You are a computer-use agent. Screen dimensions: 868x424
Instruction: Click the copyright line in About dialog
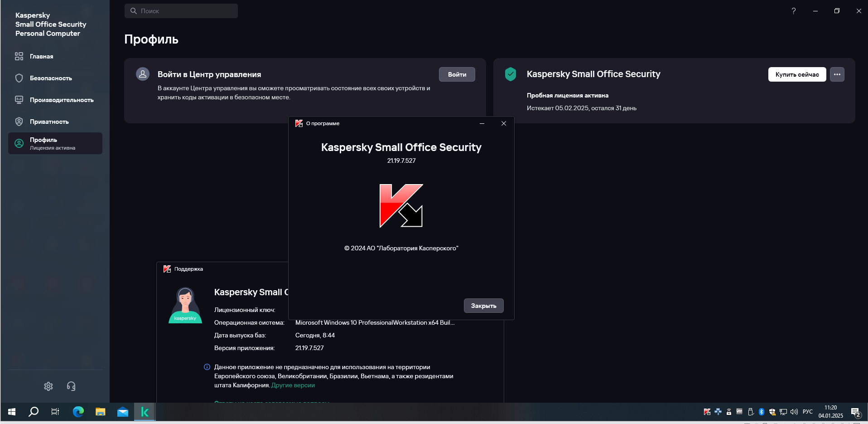(x=401, y=248)
